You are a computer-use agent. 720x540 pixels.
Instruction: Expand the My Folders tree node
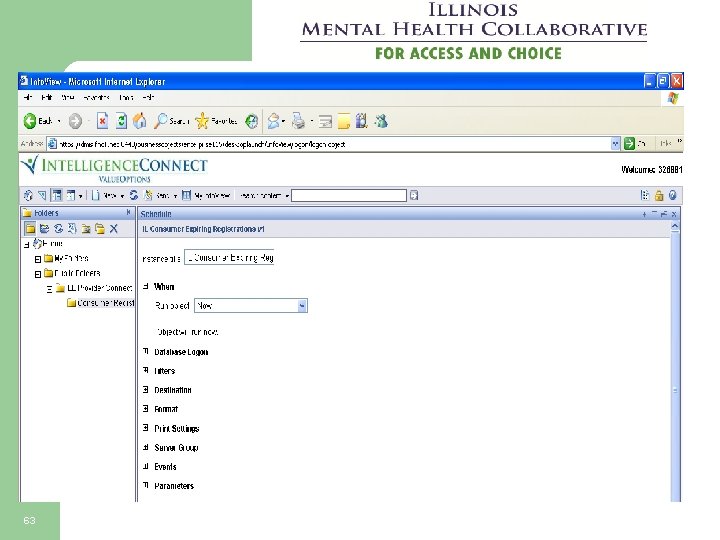click(38, 259)
